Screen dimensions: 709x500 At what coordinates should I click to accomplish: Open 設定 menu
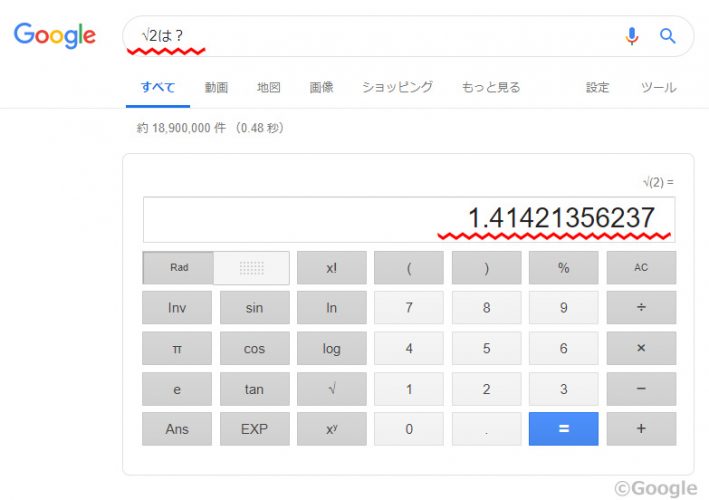coord(597,87)
